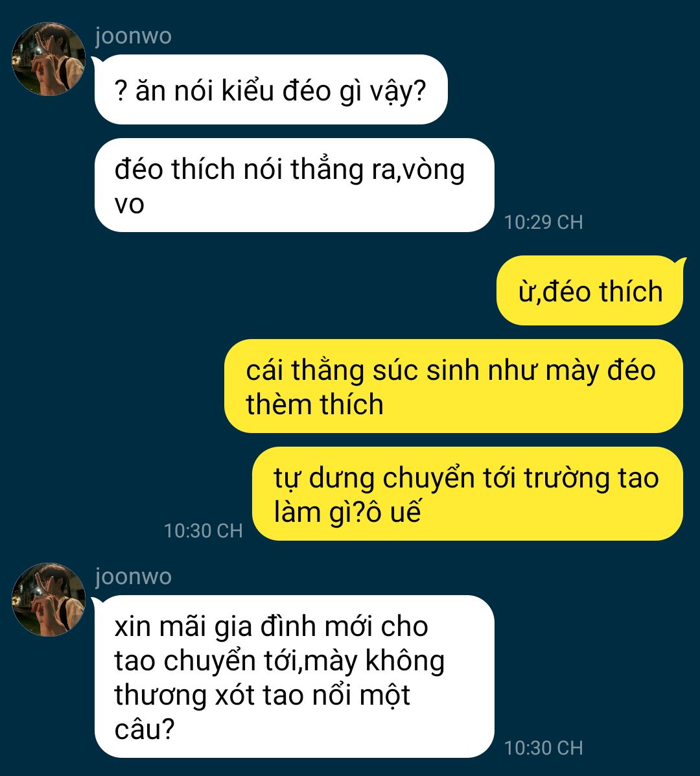Click 'làm gì?ô uế' text line
Screen dimensions: 700x776
tap(347, 512)
